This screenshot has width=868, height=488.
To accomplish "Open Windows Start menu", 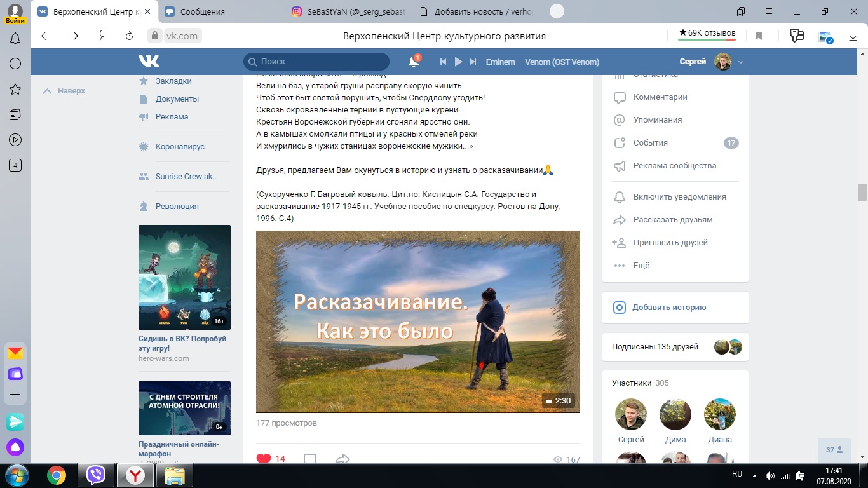I will [x=17, y=475].
